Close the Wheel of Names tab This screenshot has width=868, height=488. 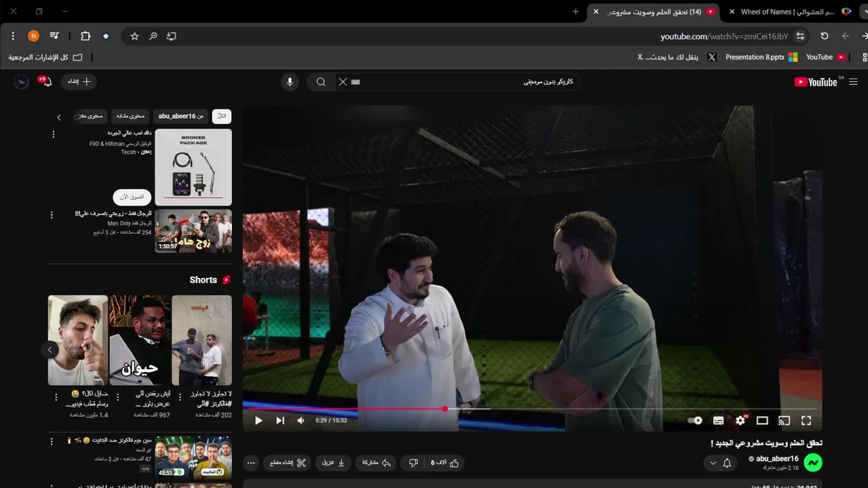tap(732, 12)
